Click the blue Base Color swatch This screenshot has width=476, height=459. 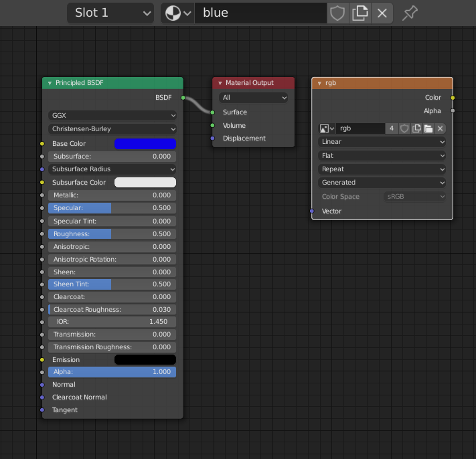pyautogui.click(x=145, y=144)
